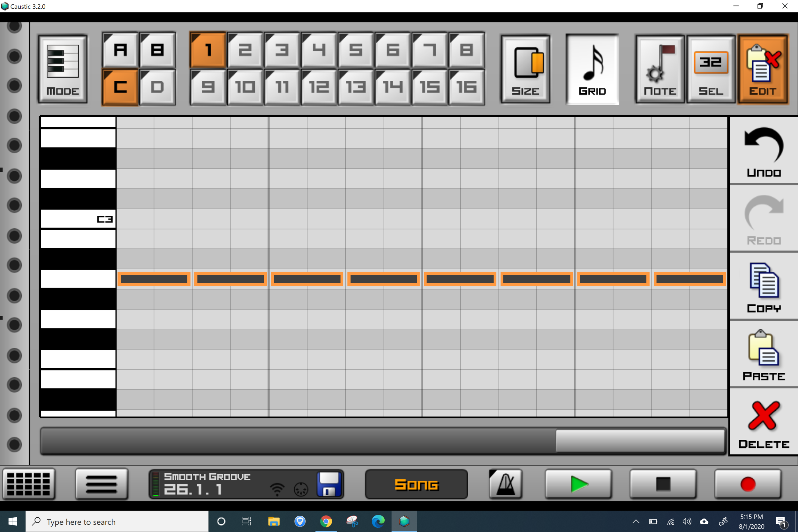
Task: Select pattern bank A
Action: [120, 50]
